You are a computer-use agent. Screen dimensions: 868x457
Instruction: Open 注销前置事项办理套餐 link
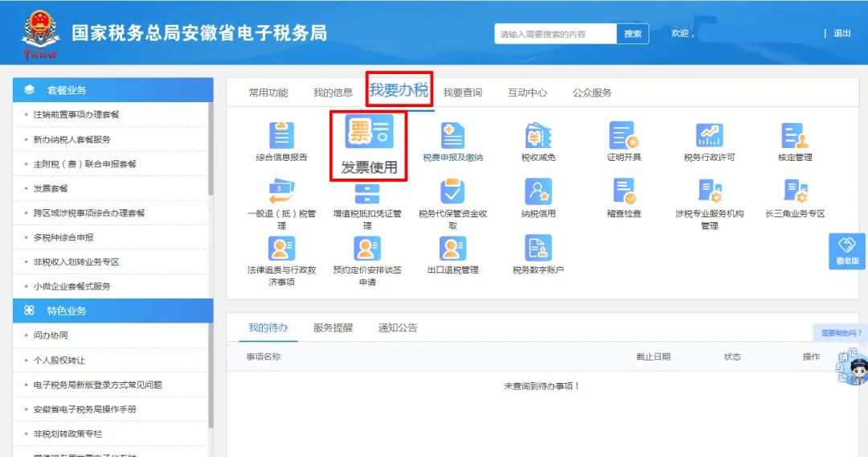[x=76, y=115]
